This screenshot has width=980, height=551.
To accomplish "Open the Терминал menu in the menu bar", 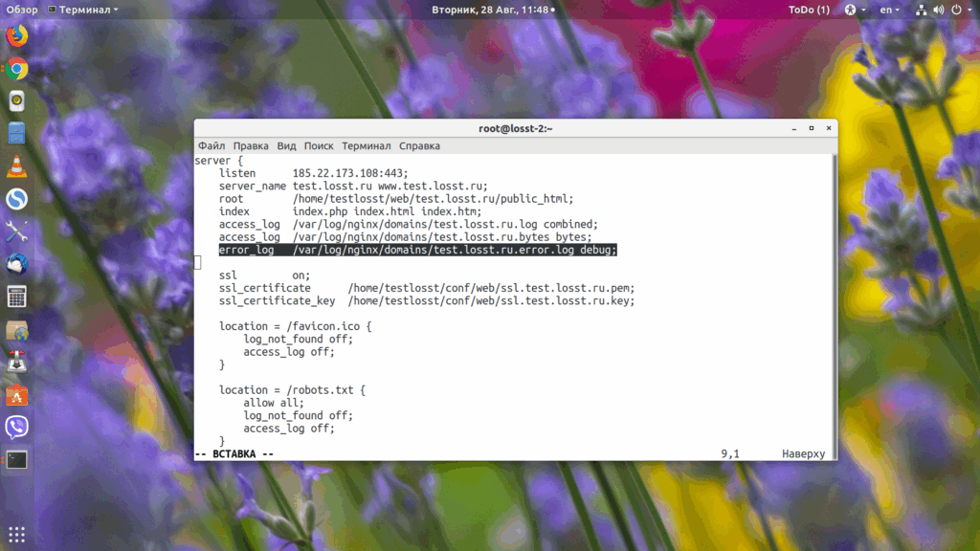I will (367, 145).
